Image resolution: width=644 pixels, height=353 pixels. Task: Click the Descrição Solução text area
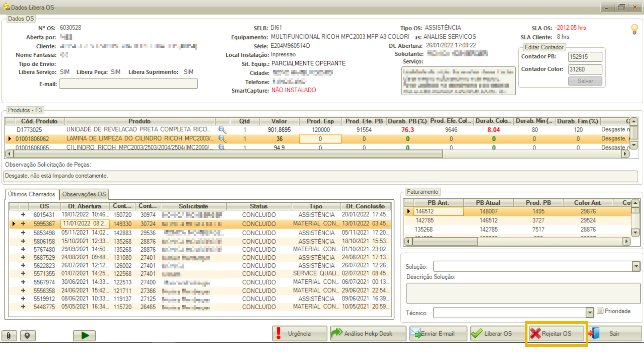pos(523,293)
